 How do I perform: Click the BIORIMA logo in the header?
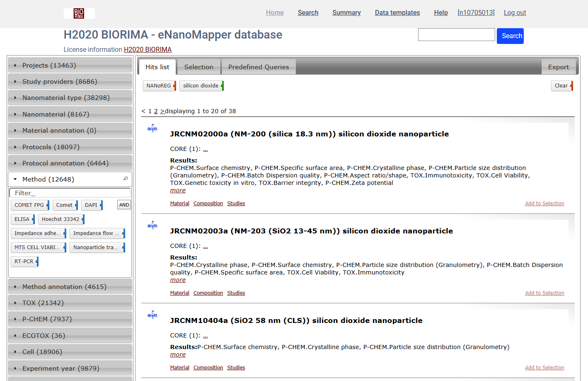(79, 13)
